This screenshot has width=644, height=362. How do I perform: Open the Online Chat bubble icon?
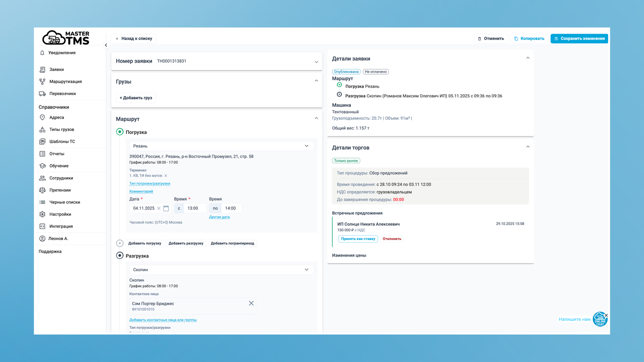tap(600, 319)
